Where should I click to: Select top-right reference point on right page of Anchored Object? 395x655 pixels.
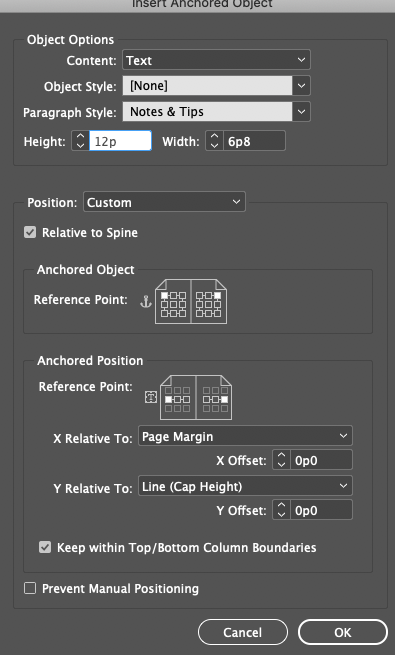pos(217,295)
